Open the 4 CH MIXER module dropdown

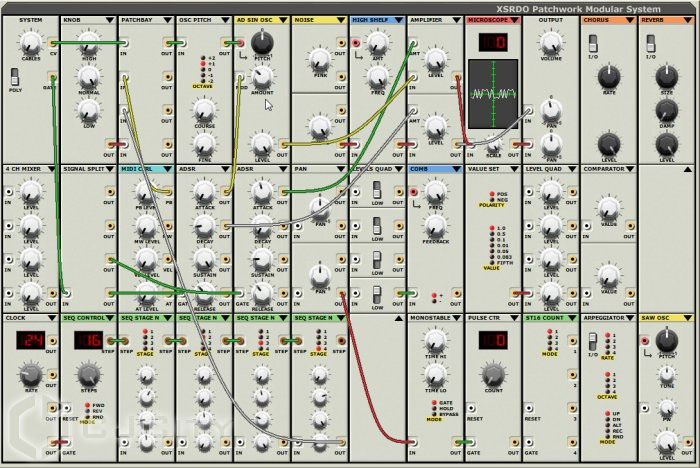point(52,169)
